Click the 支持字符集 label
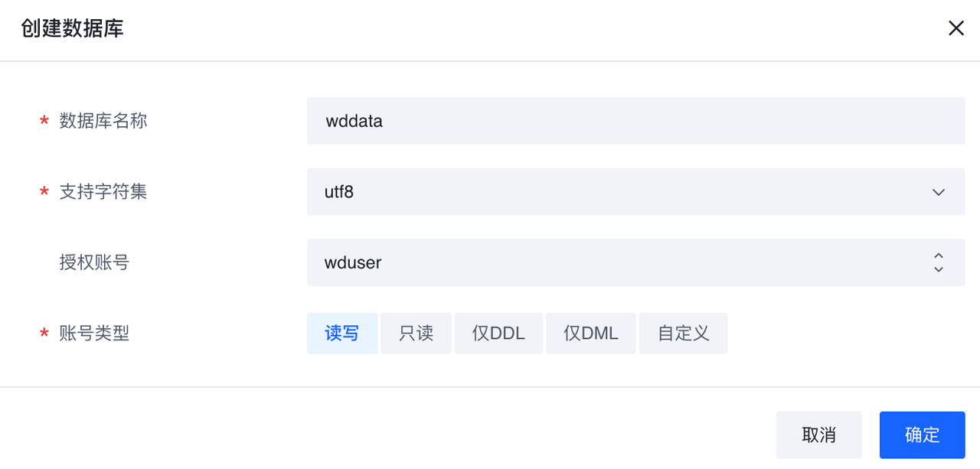Image resolution: width=980 pixels, height=469 pixels. tap(103, 191)
